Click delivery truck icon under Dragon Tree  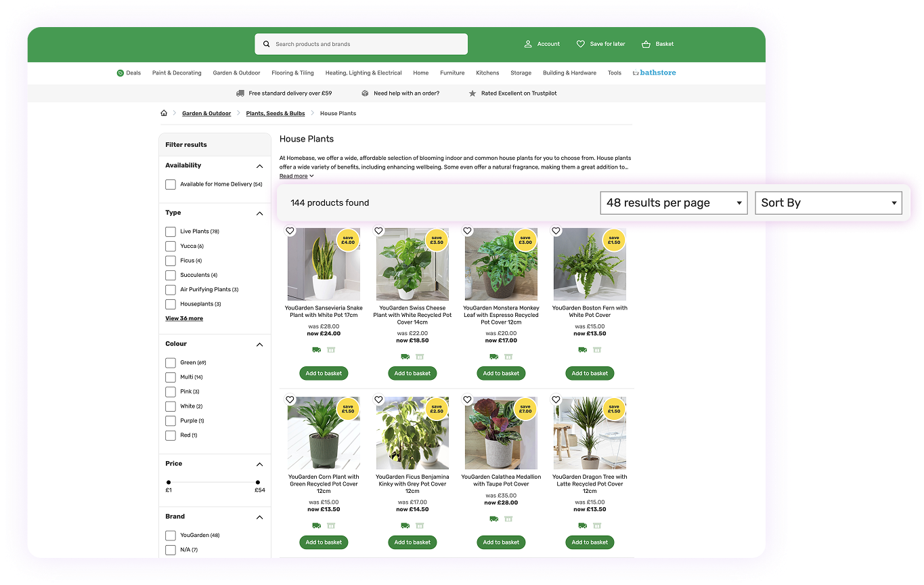pos(582,526)
